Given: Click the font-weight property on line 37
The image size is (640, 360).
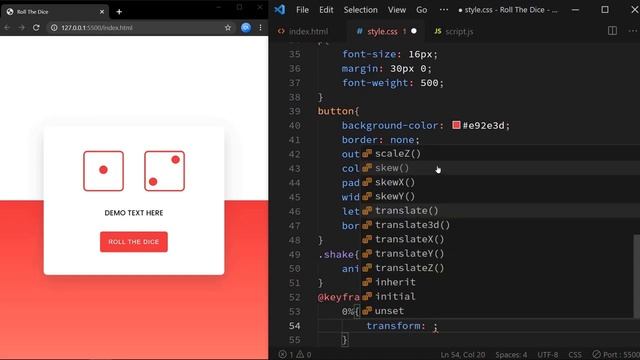Looking at the screenshot, I should click(x=375, y=82).
